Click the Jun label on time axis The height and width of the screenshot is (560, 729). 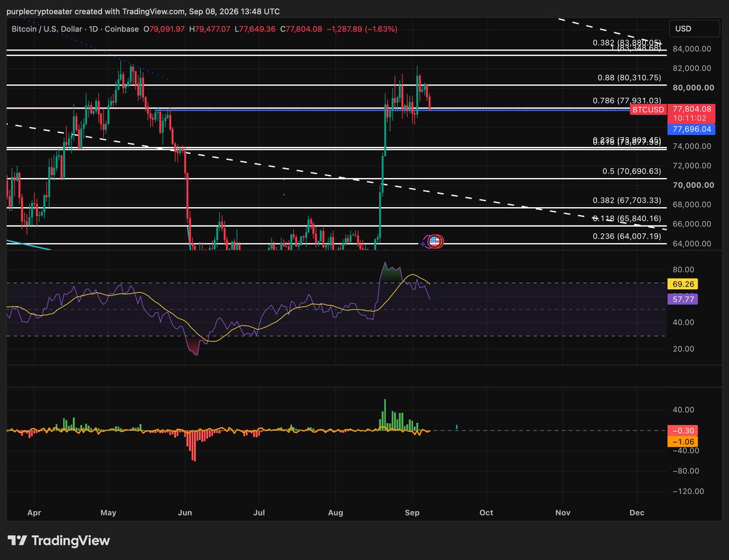pyautogui.click(x=185, y=513)
